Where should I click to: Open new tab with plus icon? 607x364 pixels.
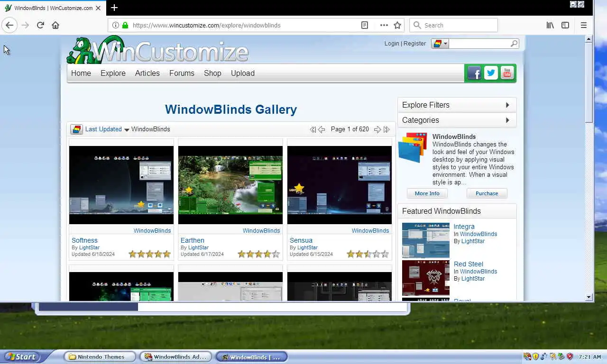114,8
